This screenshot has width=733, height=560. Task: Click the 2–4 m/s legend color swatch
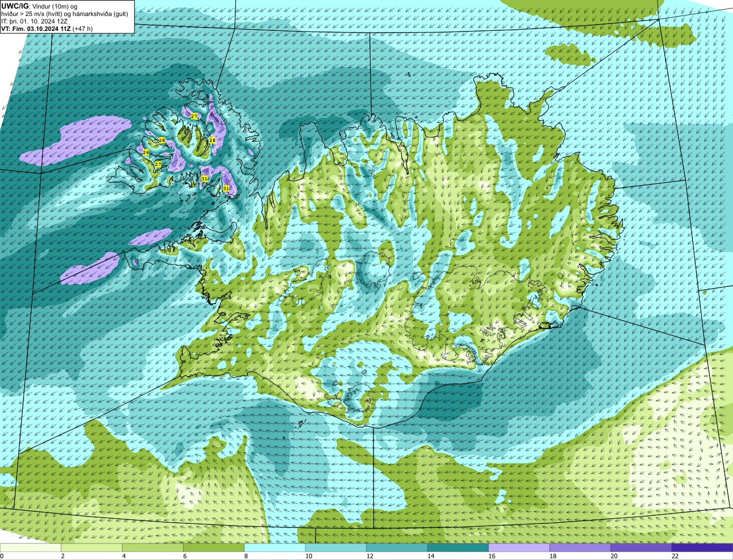click(92, 547)
